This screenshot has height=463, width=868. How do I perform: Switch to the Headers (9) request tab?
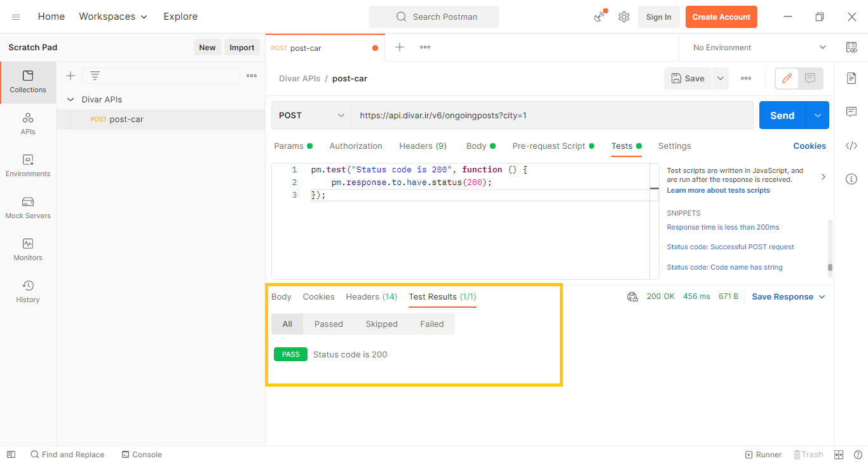tap(423, 146)
